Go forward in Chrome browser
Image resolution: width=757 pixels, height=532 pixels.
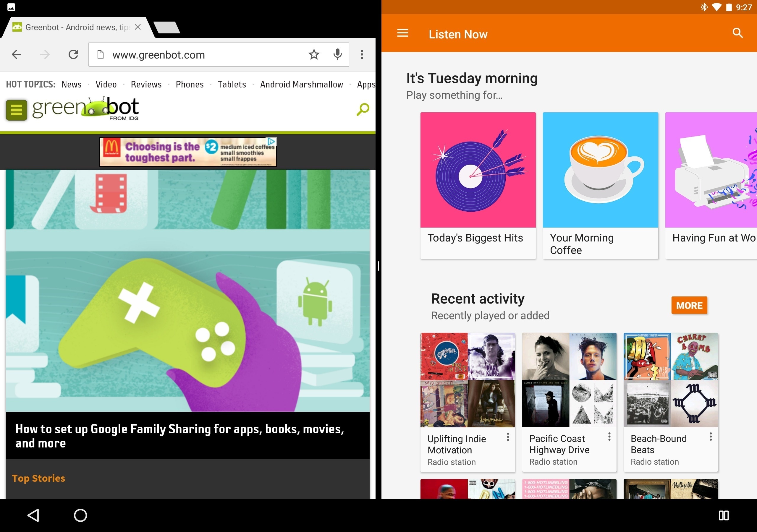tap(45, 54)
